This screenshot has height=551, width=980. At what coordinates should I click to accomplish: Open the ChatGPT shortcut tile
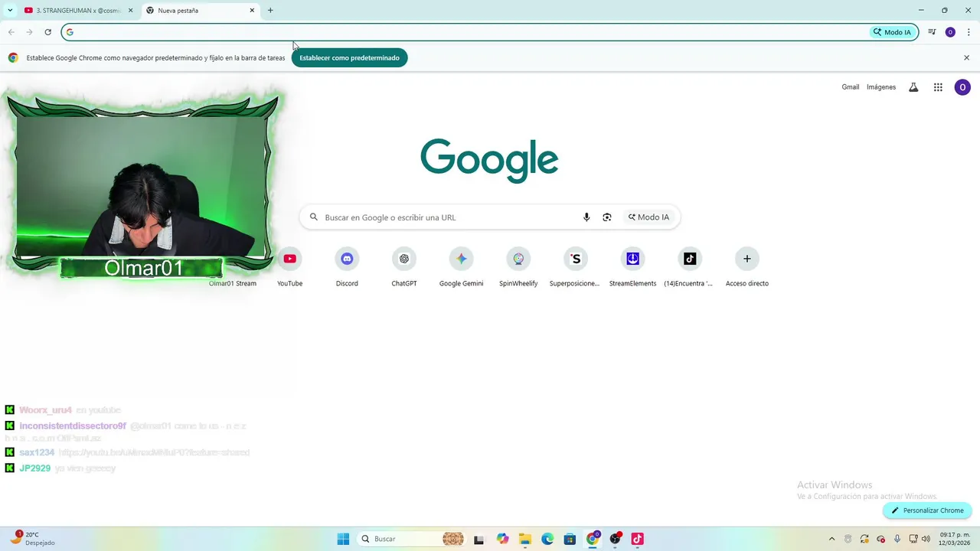coord(404,267)
